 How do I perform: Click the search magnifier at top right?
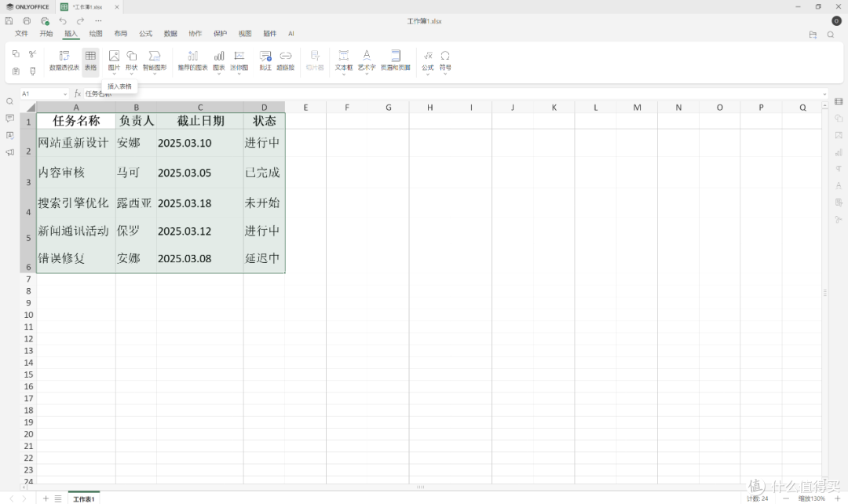tap(831, 35)
